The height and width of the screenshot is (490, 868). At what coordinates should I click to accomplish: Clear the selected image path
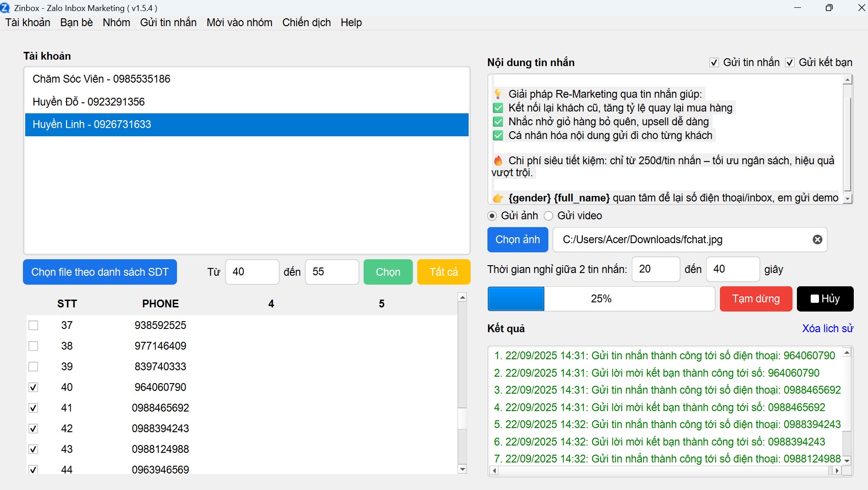[x=817, y=239]
